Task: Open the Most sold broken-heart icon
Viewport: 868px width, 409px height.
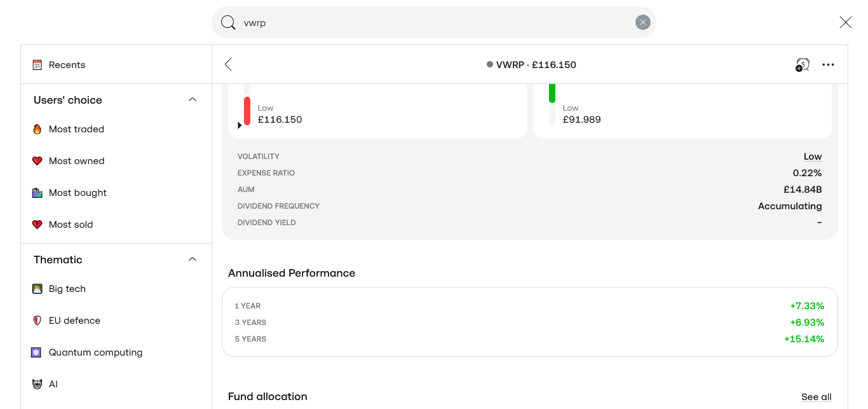Action: tap(37, 225)
